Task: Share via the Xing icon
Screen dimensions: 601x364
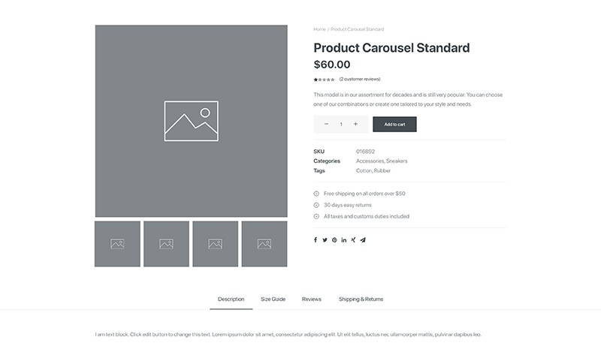Action: click(x=353, y=240)
